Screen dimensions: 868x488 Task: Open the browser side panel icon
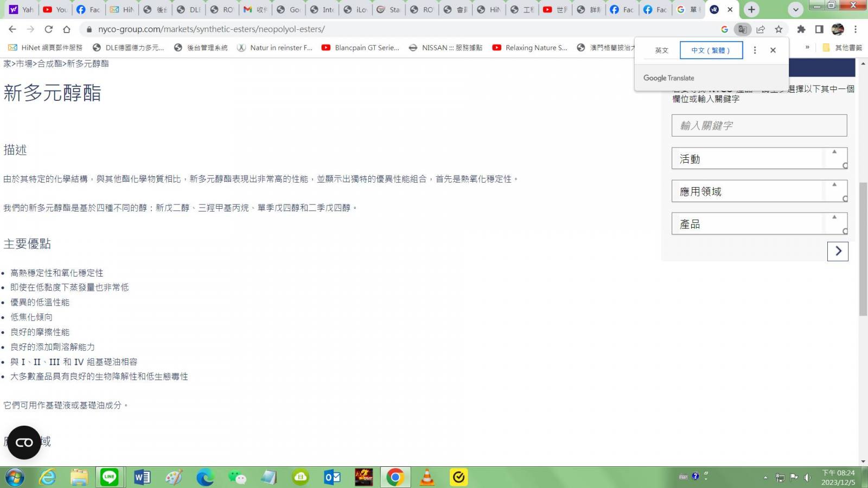click(x=819, y=29)
